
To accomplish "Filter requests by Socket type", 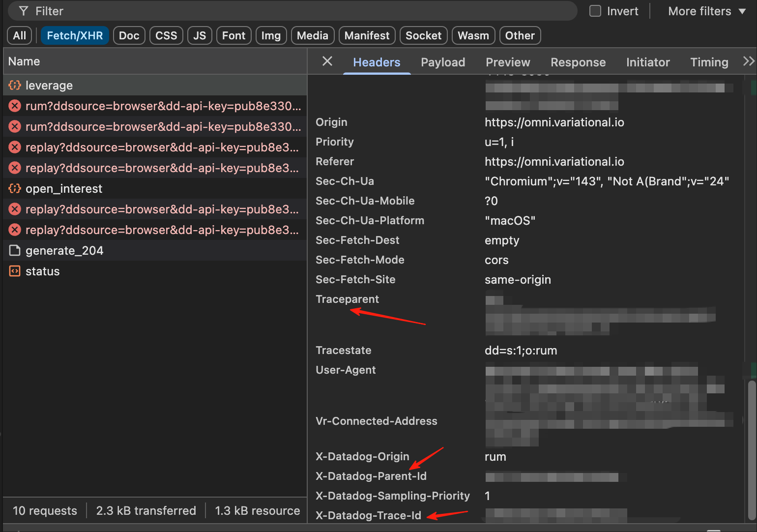I will pyautogui.click(x=424, y=35).
